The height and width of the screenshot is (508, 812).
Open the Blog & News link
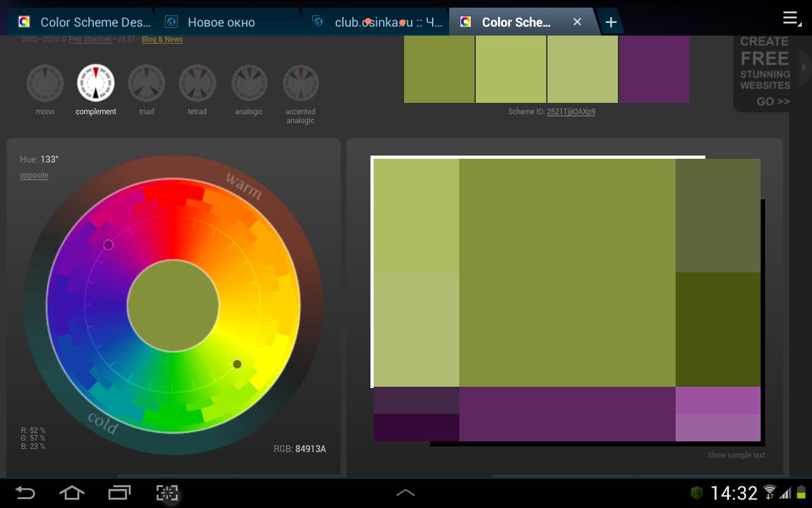162,39
